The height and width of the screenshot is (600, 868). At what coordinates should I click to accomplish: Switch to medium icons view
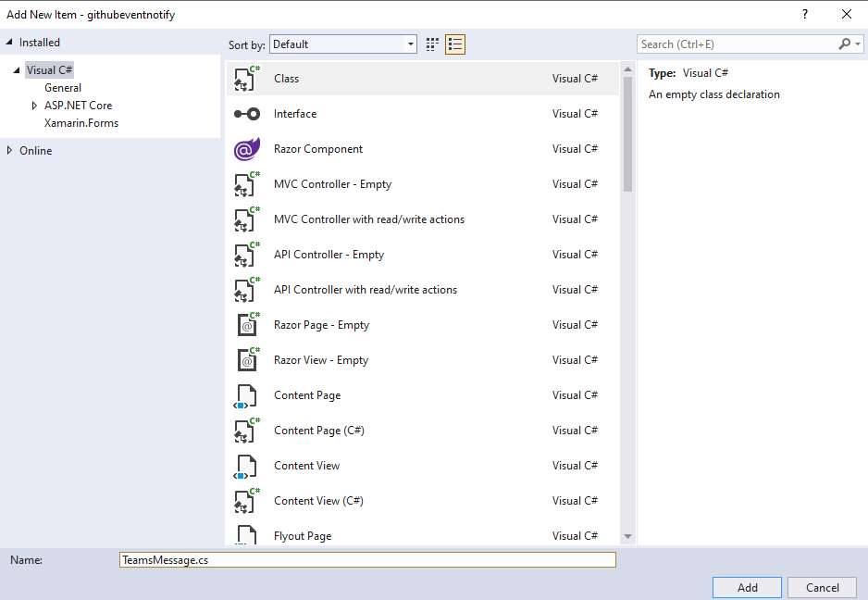[431, 44]
